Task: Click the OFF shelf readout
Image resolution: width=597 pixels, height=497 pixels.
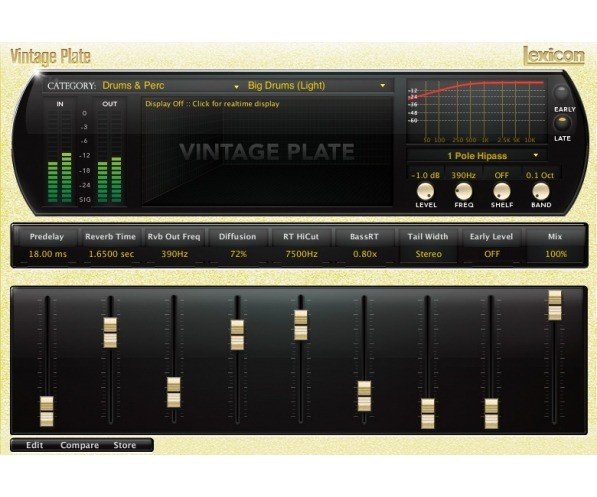Action: (502, 175)
